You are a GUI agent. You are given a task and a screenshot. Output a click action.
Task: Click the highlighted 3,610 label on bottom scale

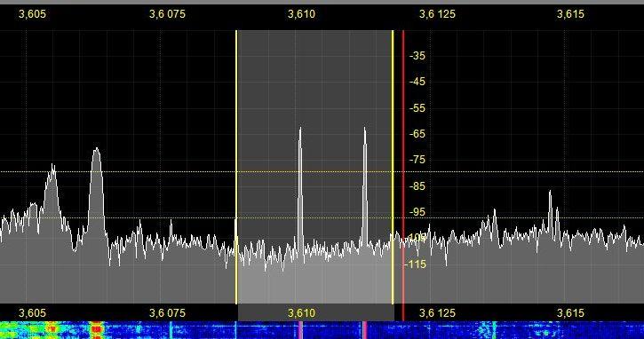click(x=301, y=313)
